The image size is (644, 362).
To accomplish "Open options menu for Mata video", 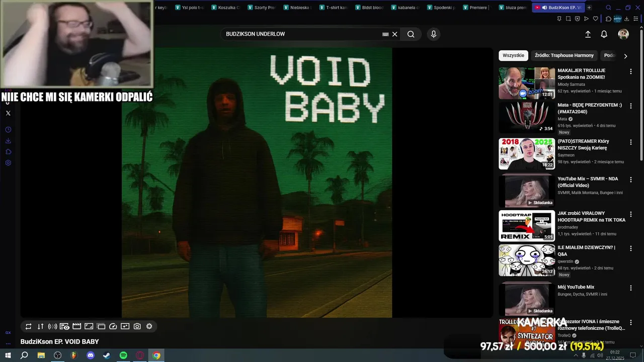I will pyautogui.click(x=631, y=106).
